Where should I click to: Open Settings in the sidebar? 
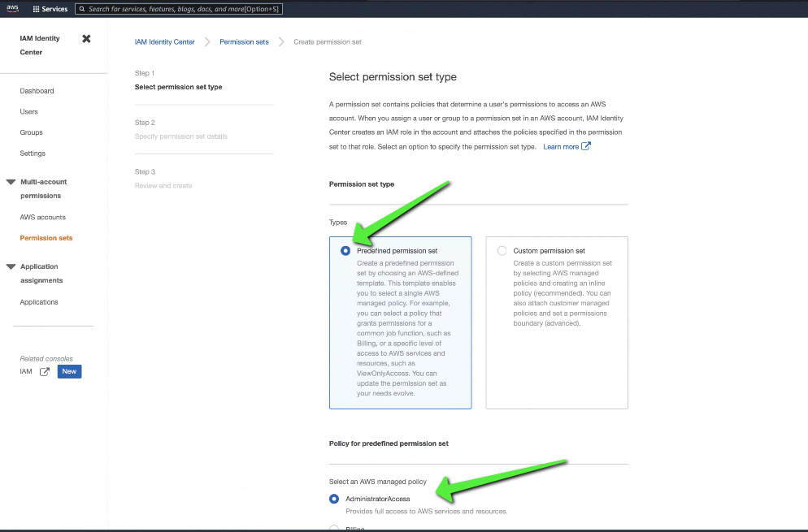click(x=33, y=153)
